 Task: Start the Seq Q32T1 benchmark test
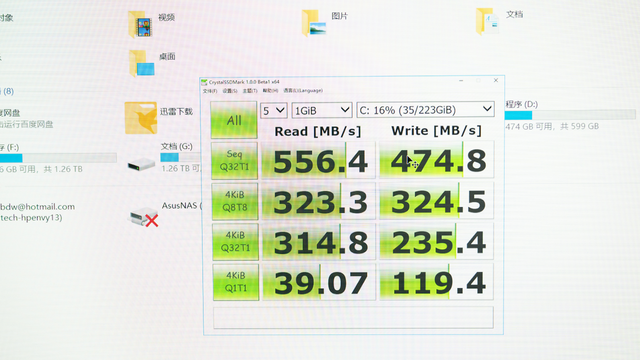[x=234, y=160]
